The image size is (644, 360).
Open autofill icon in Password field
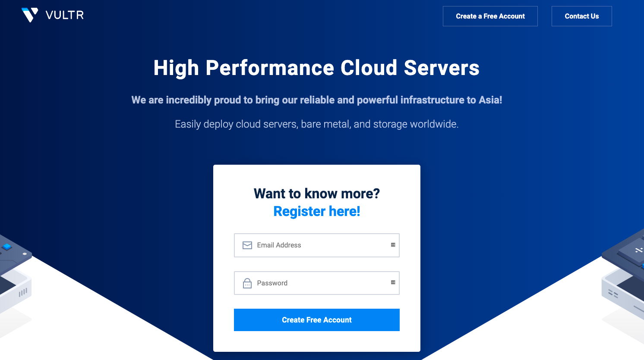point(393,282)
